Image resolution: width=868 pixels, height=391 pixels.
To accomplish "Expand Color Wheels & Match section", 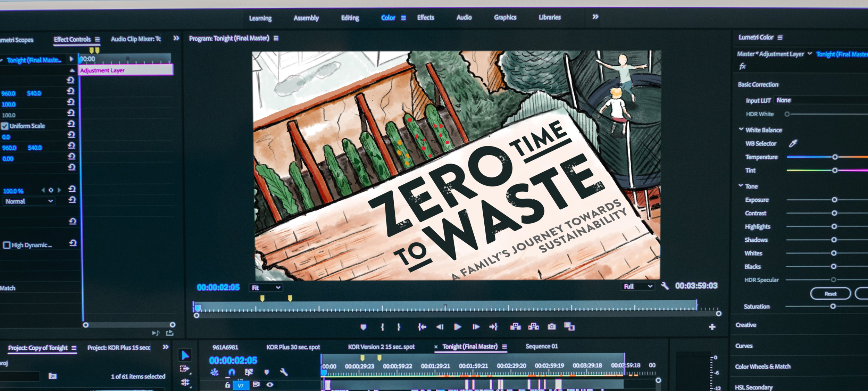I will 762,367.
